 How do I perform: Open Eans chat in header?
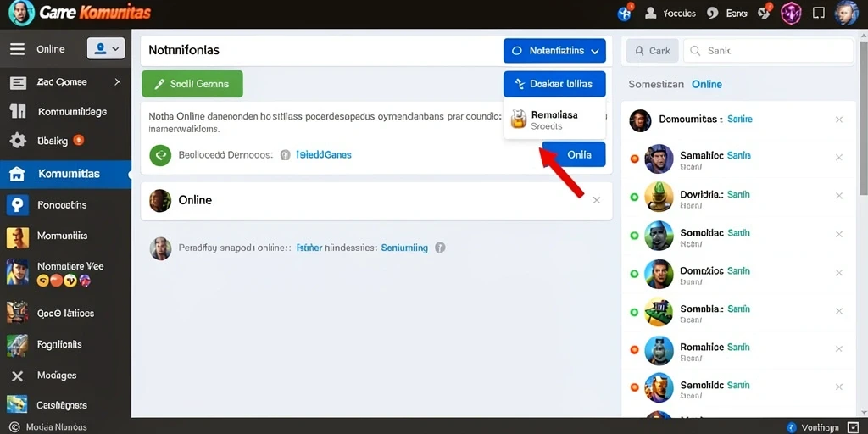click(x=726, y=14)
